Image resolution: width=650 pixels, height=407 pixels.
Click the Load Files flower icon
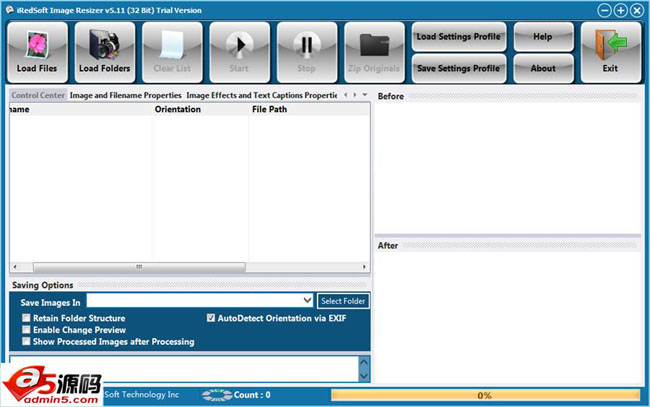(37, 45)
